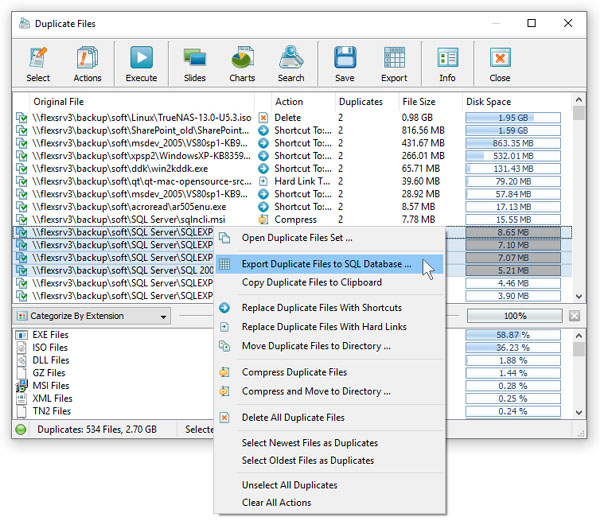This screenshot has height=521, width=600.
Task: Click the 816.56 MB file size cell
Action: click(x=423, y=130)
